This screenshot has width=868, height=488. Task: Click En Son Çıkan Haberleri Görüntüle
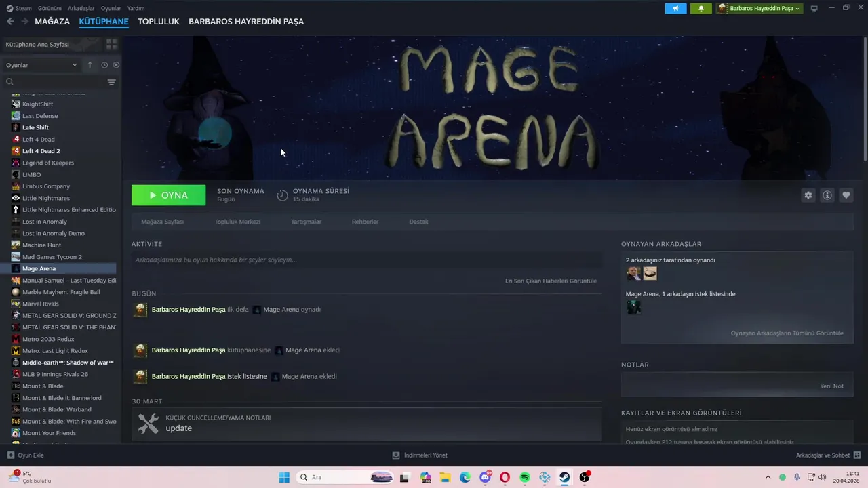tap(551, 281)
